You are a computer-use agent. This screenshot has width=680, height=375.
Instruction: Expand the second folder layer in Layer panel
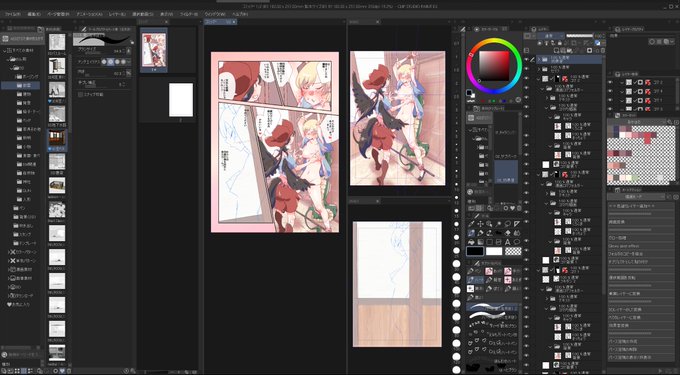point(539,69)
